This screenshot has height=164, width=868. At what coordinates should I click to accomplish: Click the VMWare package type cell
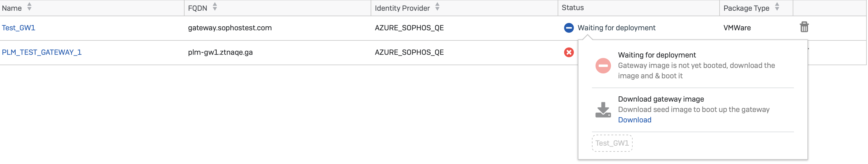tap(737, 28)
